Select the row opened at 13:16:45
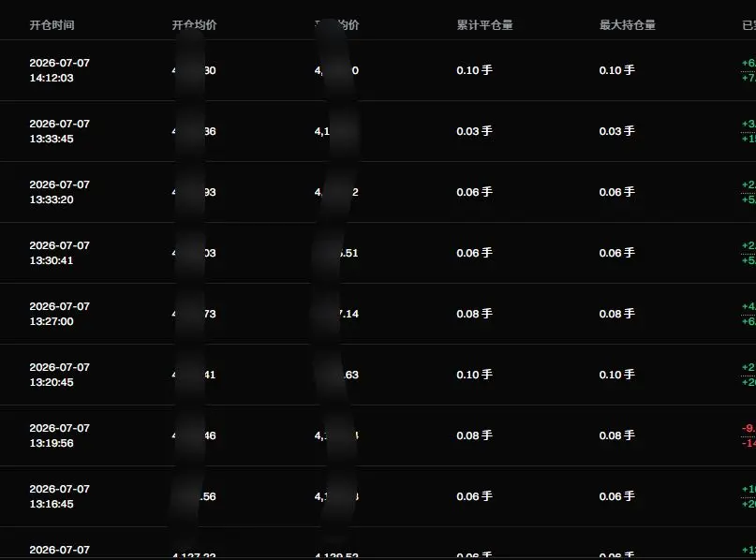 [378, 496]
